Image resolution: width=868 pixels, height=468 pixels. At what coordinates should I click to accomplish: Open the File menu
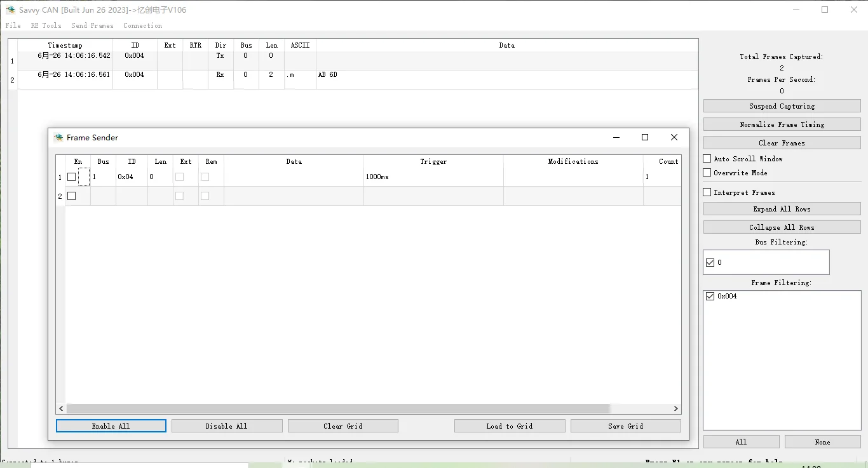(x=13, y=25)
